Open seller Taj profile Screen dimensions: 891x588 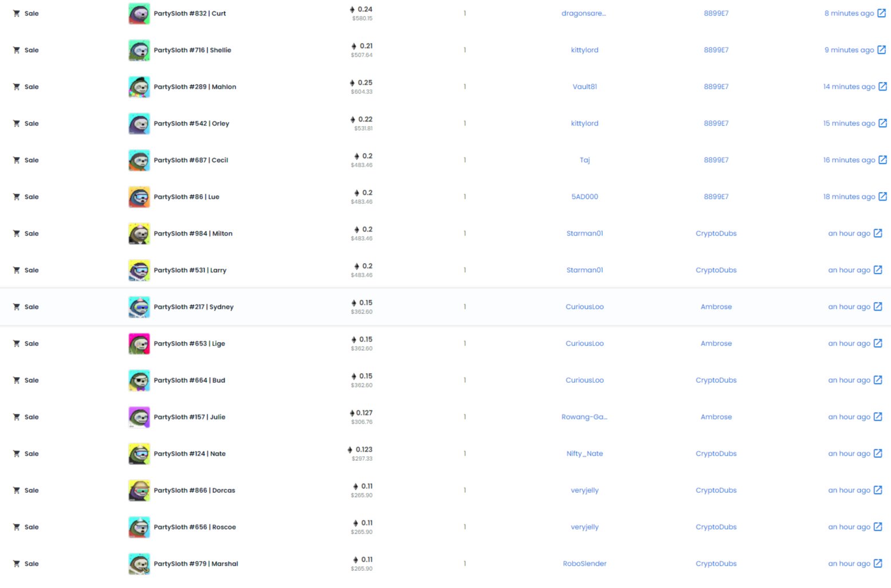[x=584, y=160]
